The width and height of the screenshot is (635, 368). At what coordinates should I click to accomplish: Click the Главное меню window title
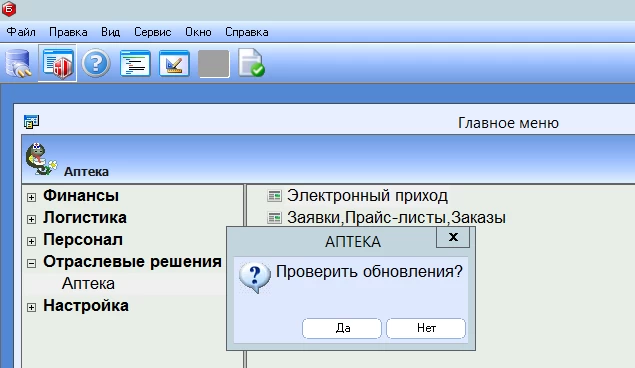[x=508, y=123]
